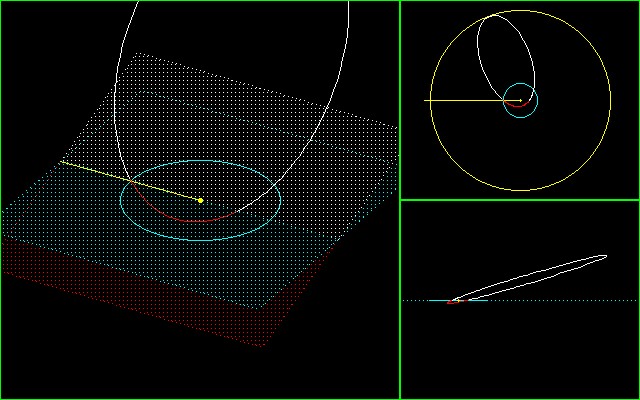Click the green divider between the two right panels
This screenshot has width=640, height=400.
click(x=520, y=199)
